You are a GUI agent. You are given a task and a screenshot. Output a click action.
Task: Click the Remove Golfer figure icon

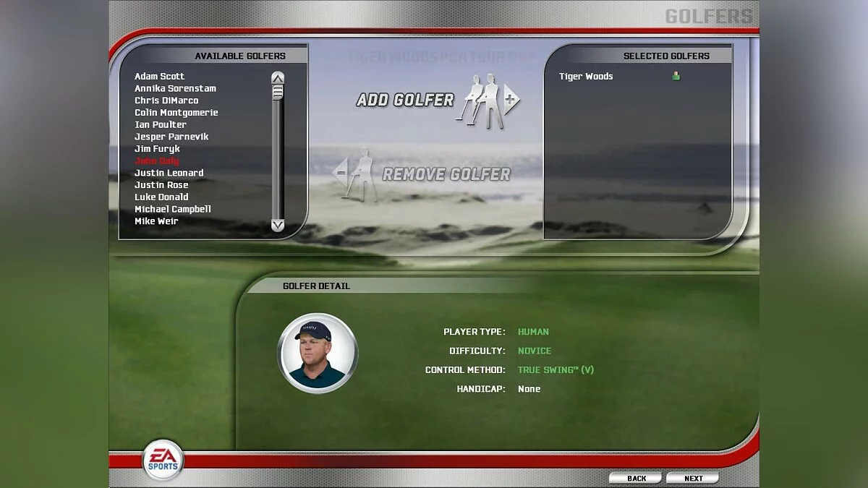[x=354, y=174]
